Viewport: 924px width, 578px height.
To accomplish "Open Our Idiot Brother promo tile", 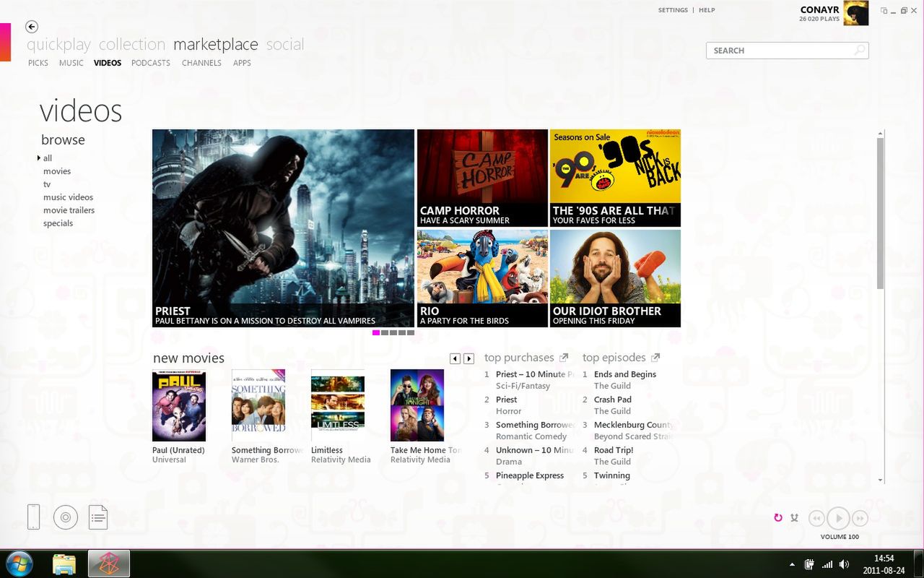I will pos(615,278).
